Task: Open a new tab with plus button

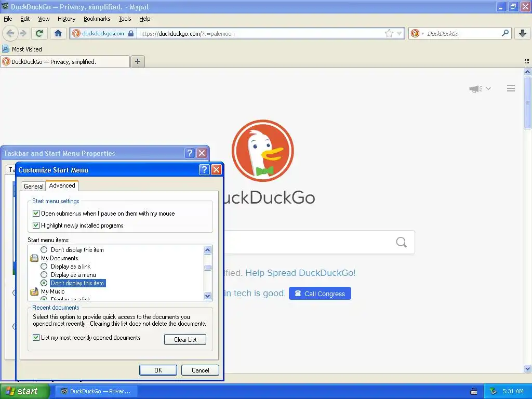Action: [x=137, y=61]
